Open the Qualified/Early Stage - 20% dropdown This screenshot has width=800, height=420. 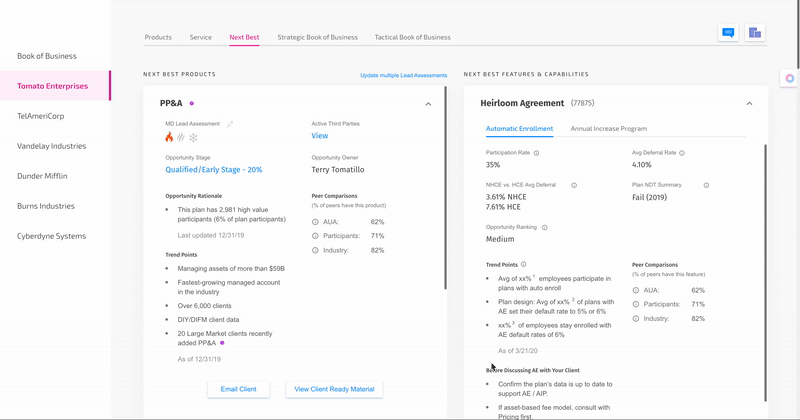pyautogui.click(x=214, y=170)
